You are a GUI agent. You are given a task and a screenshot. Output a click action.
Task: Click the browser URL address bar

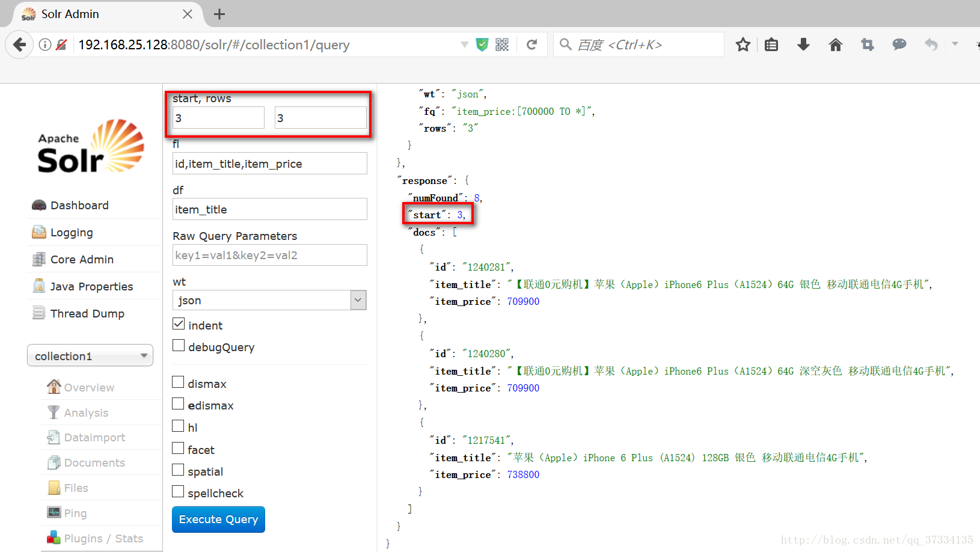265,44
